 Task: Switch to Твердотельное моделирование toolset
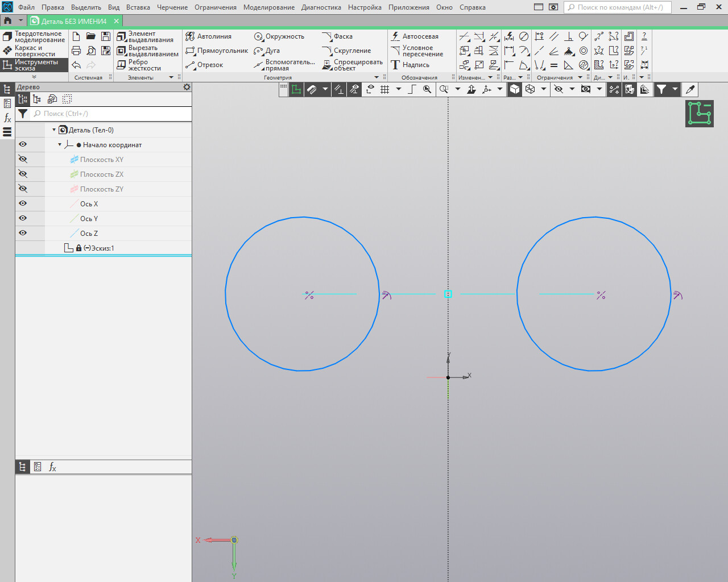click(34, 37)
